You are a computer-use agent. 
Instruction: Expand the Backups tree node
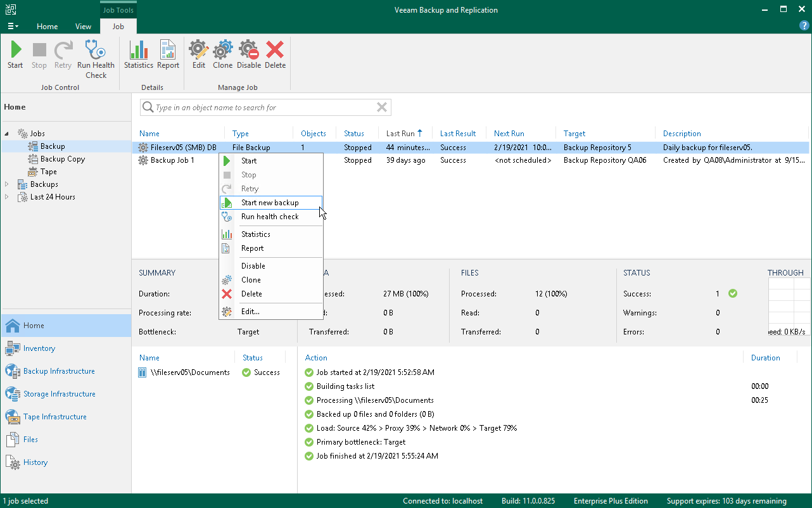(x=8, y=184)
